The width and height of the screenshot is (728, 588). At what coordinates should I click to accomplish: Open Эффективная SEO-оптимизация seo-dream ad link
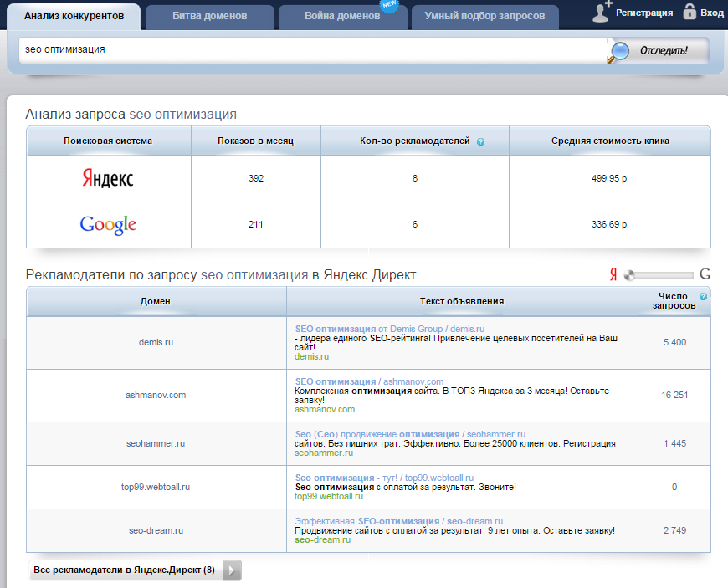pos(399,522)
